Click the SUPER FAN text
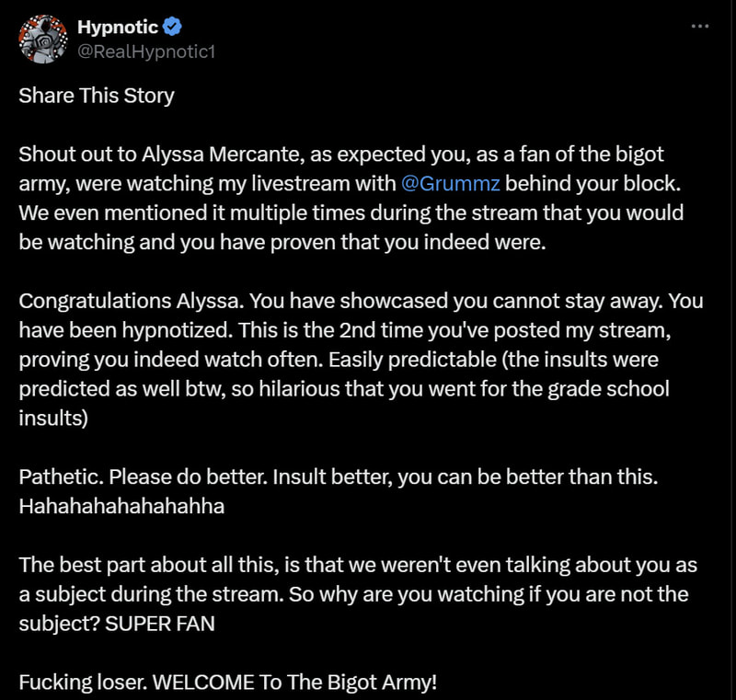Screen dimensions: 736x700 (x=159, y=624)
